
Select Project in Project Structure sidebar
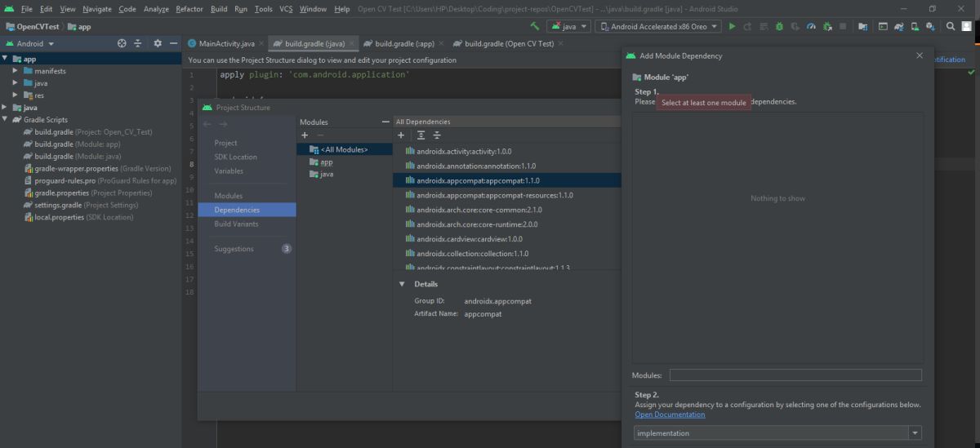pos(225,143)
